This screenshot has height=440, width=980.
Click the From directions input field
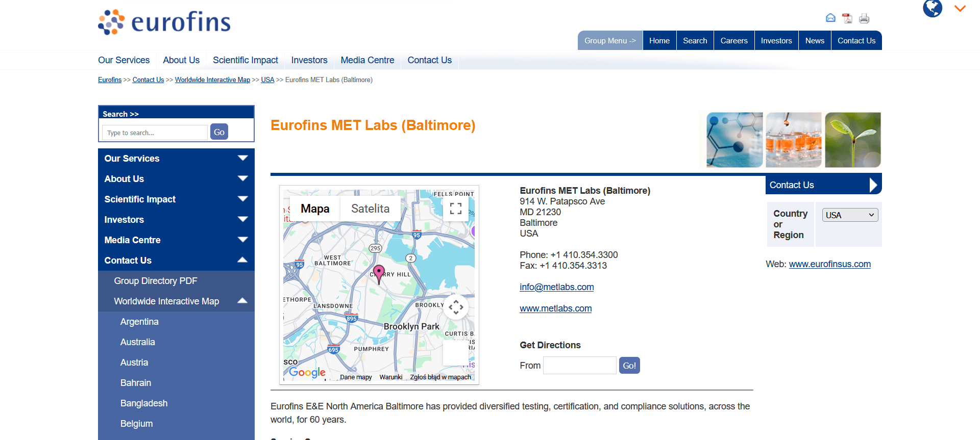click(x=579, y=366)
